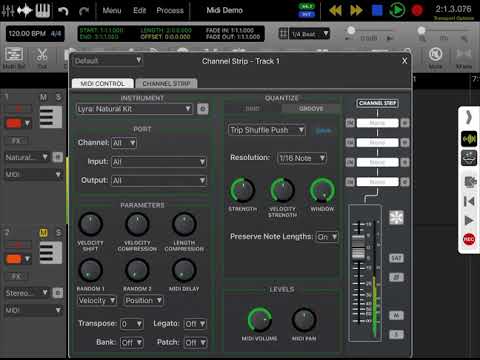Screen dimensions: 480x360
Task: Open the Default preset dropdown
Action: click(x=107, y=61)
